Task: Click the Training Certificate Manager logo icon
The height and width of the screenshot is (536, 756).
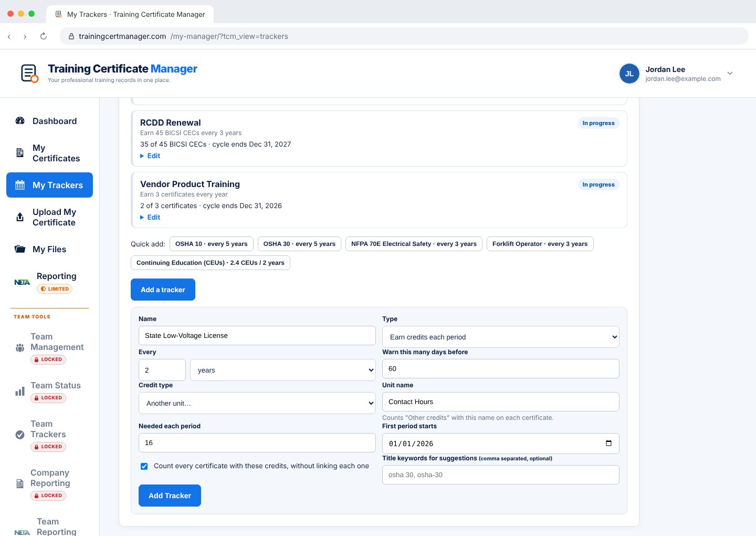Action: click(29, 74)
